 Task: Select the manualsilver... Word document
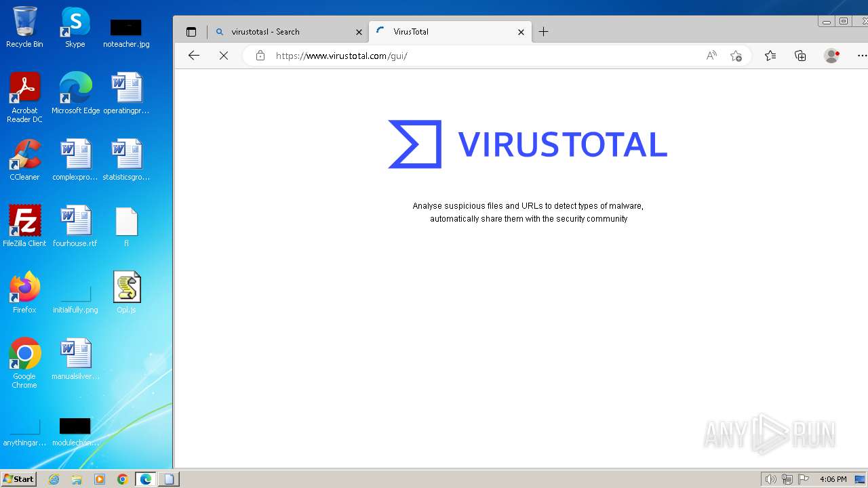click(75, 359)
